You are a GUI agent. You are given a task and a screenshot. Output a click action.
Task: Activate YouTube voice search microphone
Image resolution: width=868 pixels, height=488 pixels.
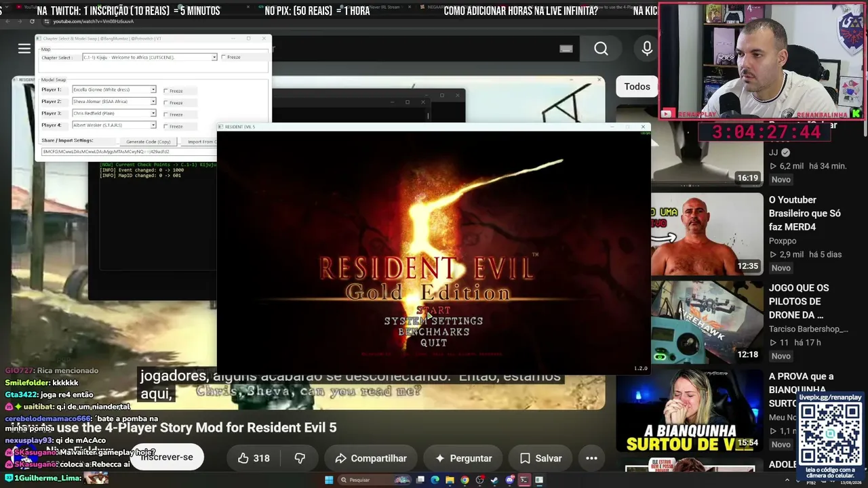pyautogui.click(x=647, y=49)
